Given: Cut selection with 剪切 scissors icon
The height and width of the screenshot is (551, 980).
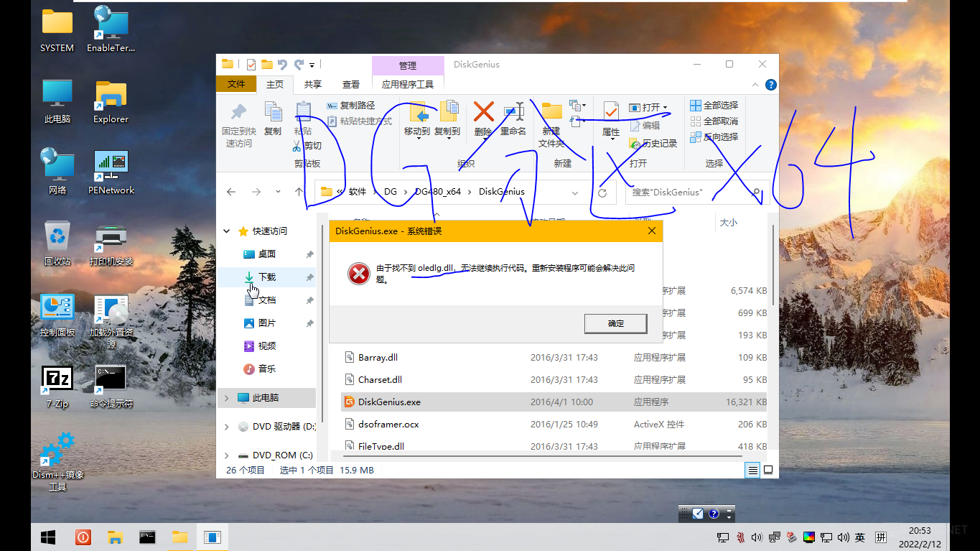Looking at the screenshot, I should [307, 146].
